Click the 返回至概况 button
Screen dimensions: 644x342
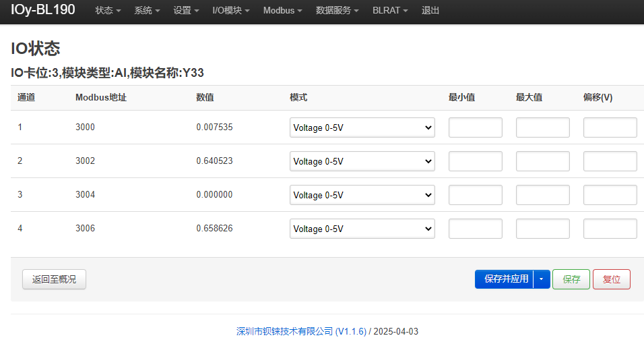click(x=54, y=279)
